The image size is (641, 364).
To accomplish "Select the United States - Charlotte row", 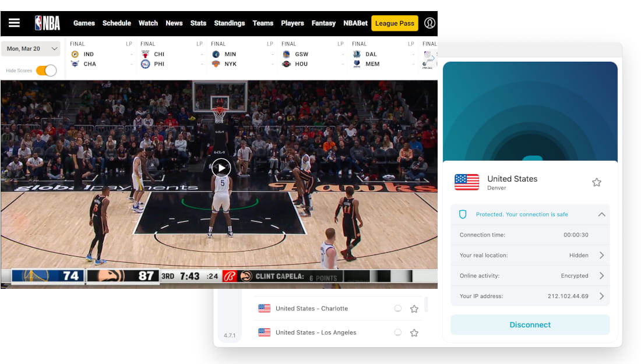I will point(339,309).
